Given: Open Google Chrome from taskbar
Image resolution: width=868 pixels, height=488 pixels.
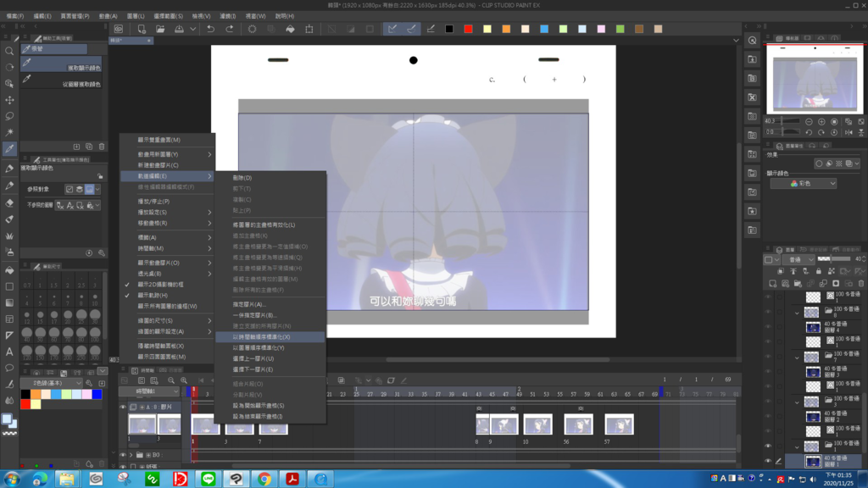Looking at the screenshot, I should 264,479.
